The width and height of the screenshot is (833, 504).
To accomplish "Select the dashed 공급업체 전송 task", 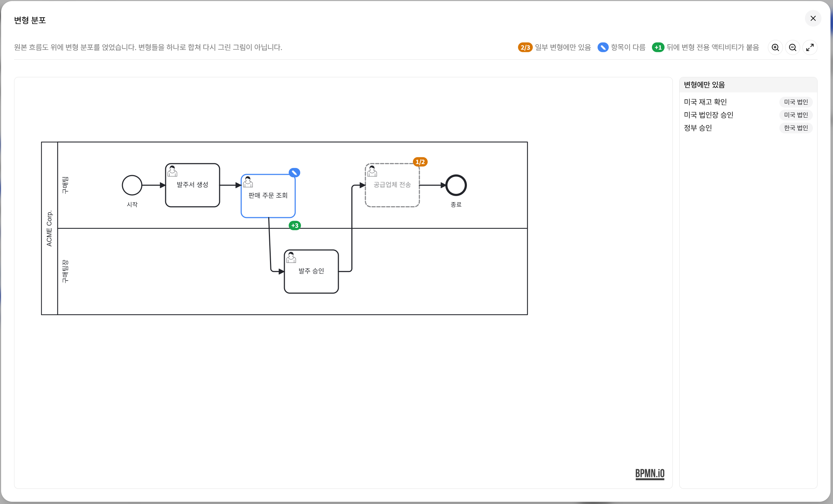I will coord(392,185).
